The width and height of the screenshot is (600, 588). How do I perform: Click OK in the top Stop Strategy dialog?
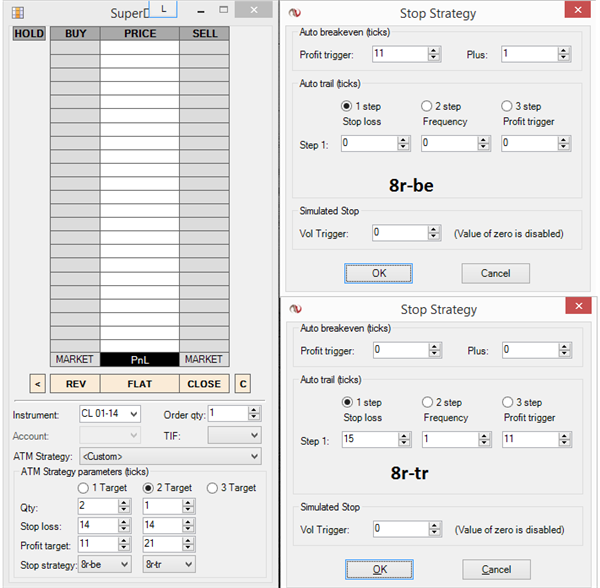(378, 273)
